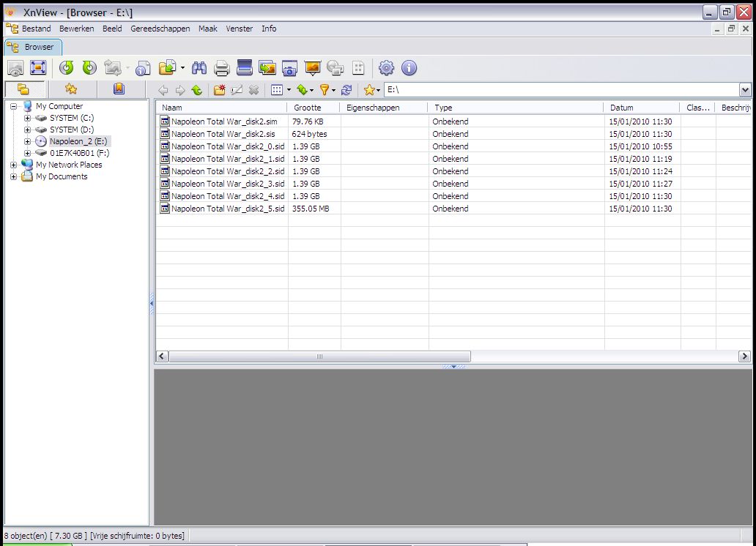The image size is (756, 546).
Task: Open file properties info icon
Action: click(x=143, y=68)
